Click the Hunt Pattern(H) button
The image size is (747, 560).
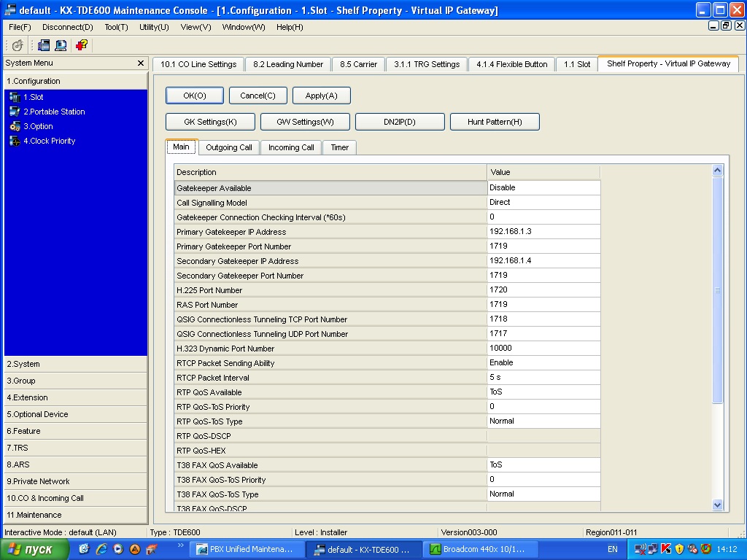[x=495, y=122]
